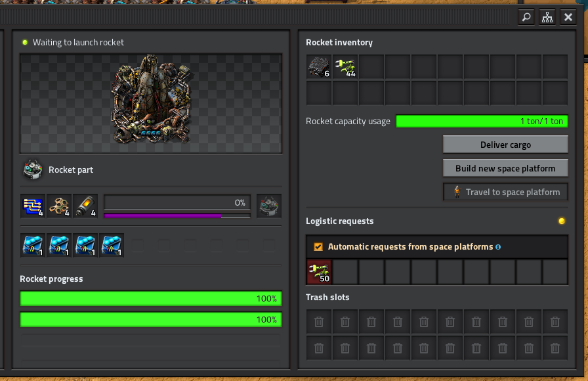Select the rocket fuel ingredient icon
This screenshot has width=588, height=381.
(85, 206)
